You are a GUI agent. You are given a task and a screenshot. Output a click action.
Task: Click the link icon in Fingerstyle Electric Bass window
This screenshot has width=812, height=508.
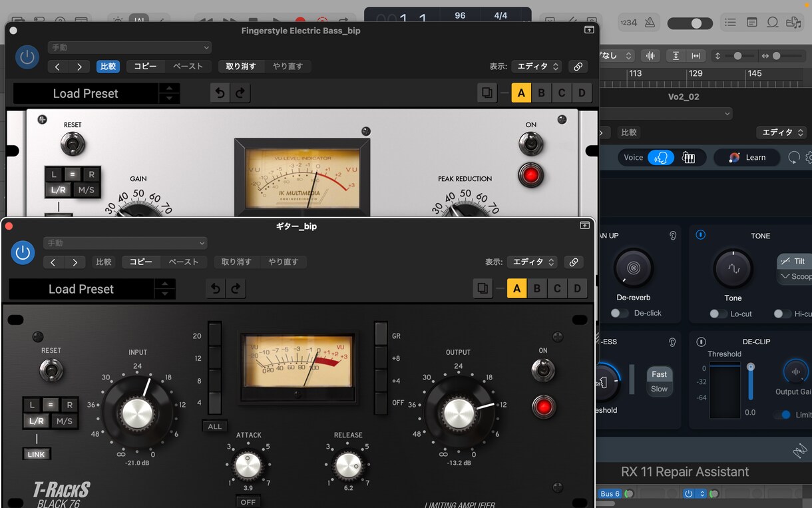point(578,67)
